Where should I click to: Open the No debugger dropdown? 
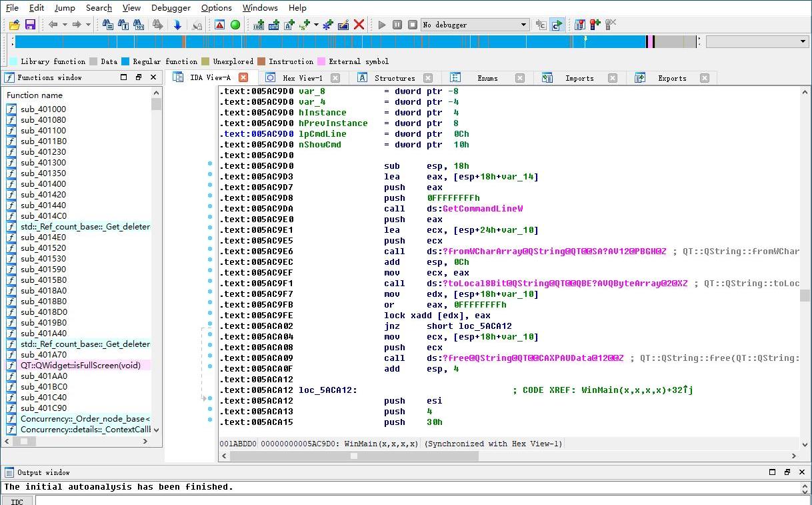point(524,25)
